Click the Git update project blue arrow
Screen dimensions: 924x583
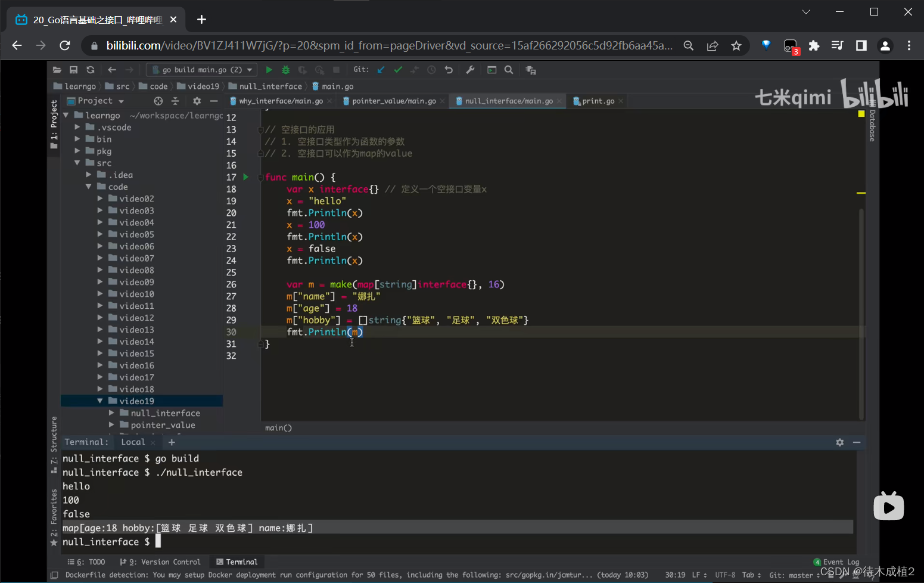(381, 70)
